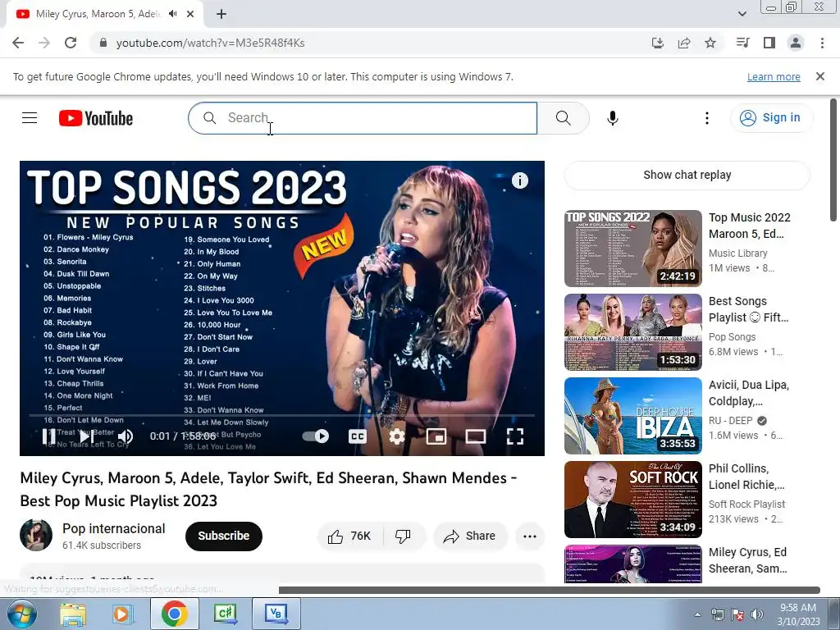The height and width of the screenshot is (630, 840).
Task: Enable miniplayer mode
Action: click(436, 436)
